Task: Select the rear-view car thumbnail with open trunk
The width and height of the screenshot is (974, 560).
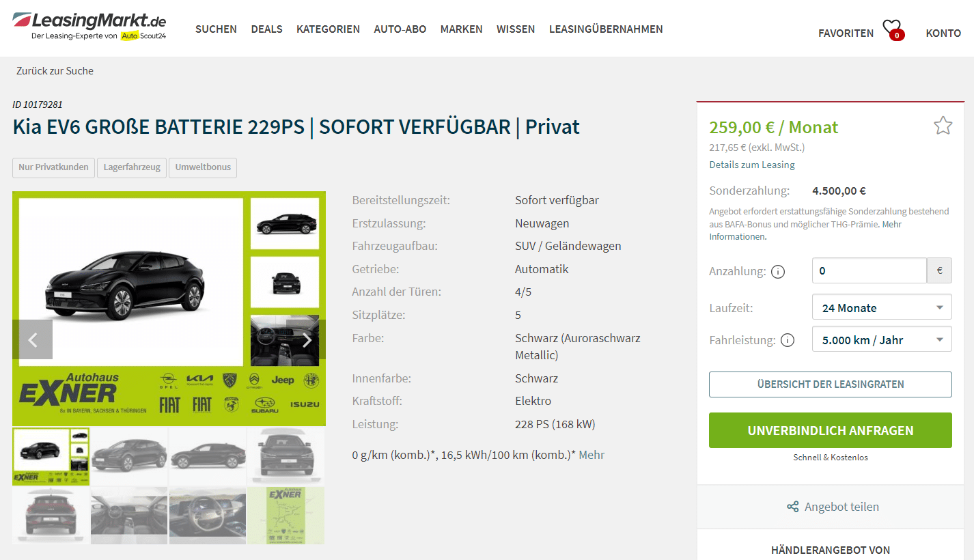Action: (51, 516)
